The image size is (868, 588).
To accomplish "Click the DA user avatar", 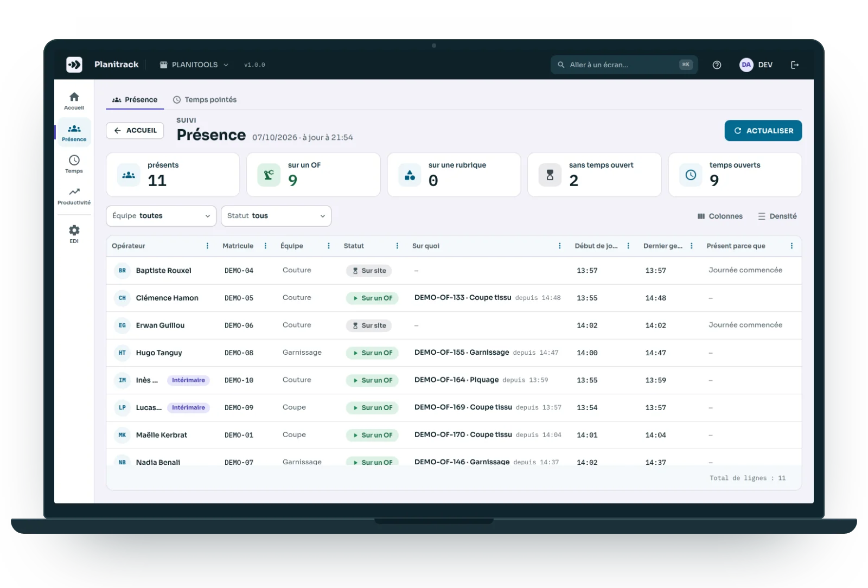I will 746,65.
